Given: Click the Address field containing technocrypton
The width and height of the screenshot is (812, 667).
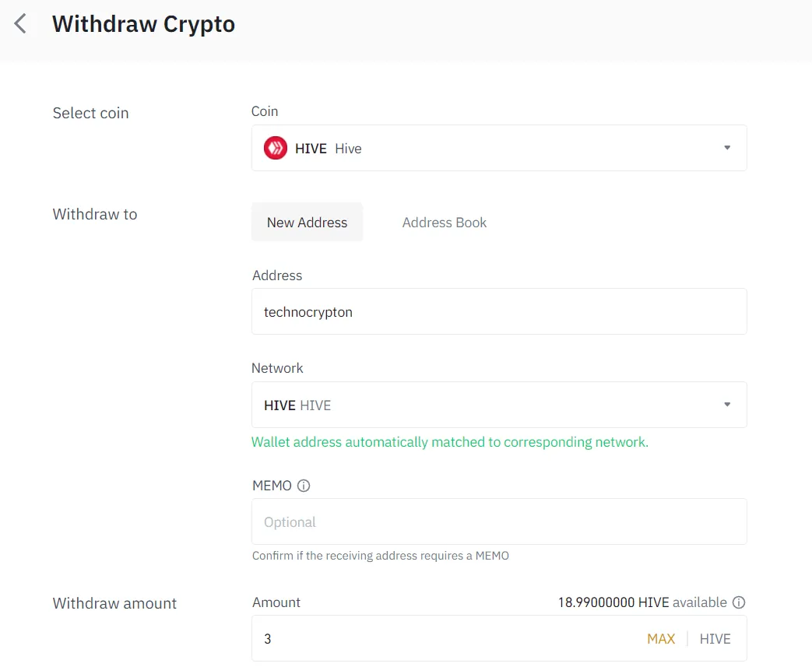Looking at the screenshot, I should [x=499, y=311].
